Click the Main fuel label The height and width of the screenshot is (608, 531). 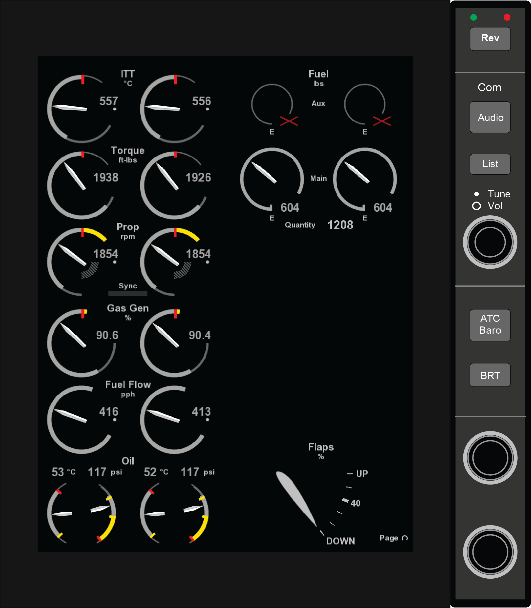point(318,178)
